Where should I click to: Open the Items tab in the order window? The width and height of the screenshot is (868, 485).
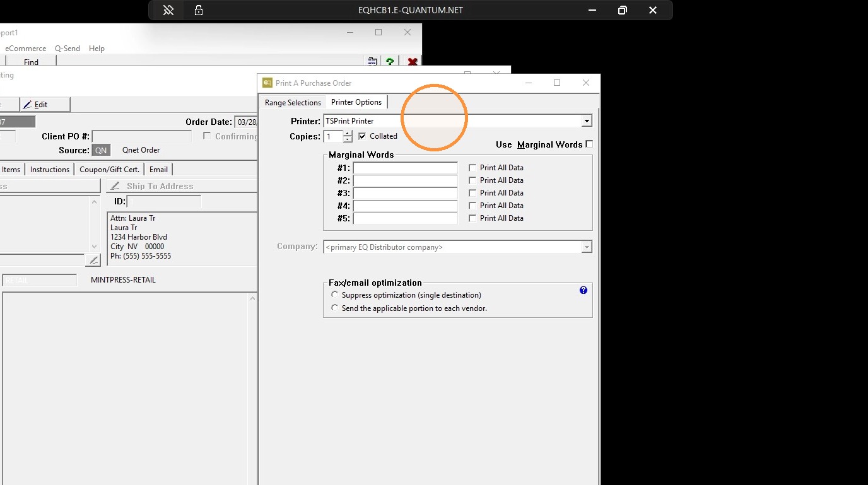[x=11, y=170]
